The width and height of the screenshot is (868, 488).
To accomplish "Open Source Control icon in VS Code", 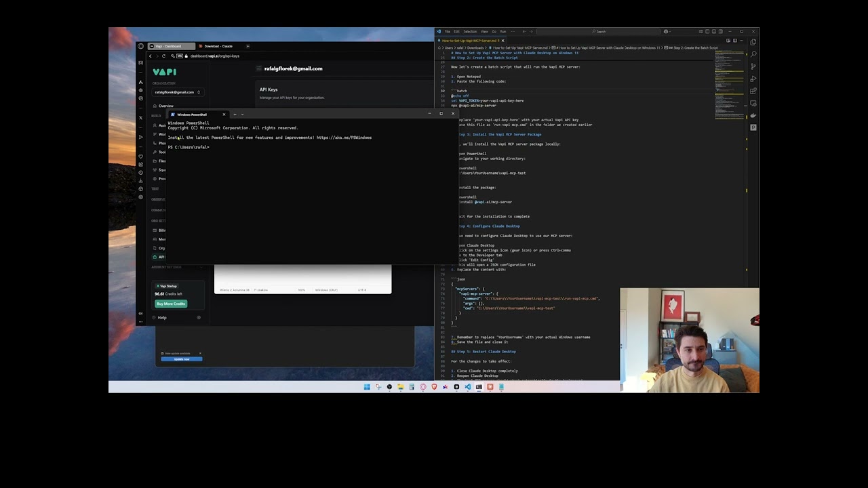I will click(753, 66).
